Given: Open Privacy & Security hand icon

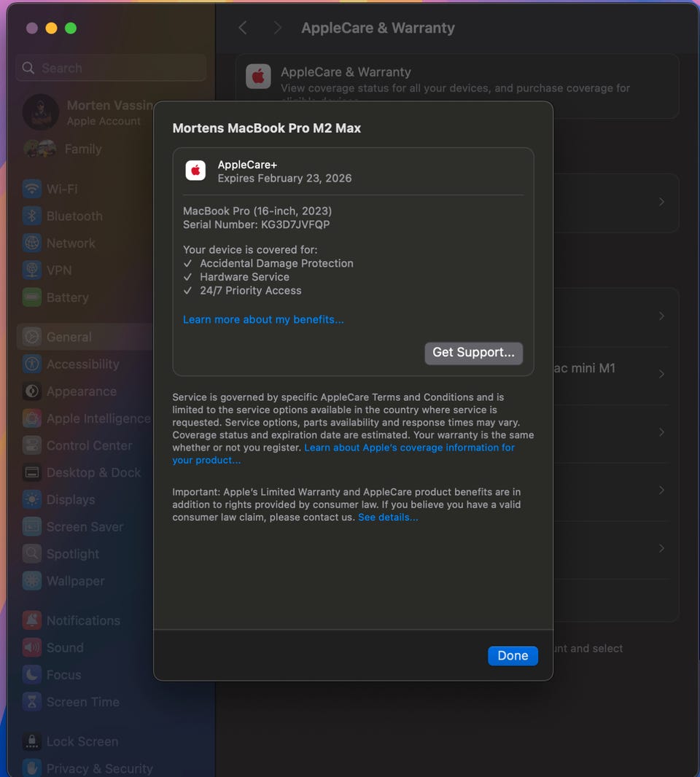Looking at the screenshot, I should click(x=32, y=768).
